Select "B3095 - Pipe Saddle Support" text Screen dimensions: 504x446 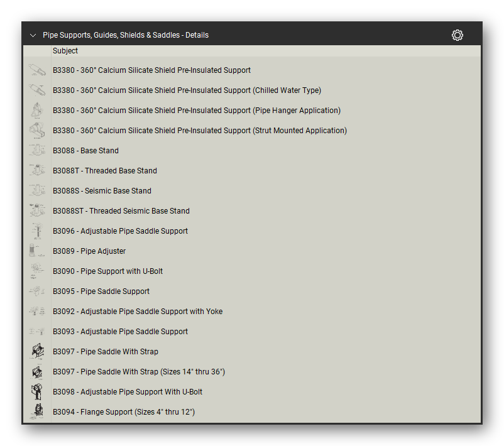click(101, 291)
